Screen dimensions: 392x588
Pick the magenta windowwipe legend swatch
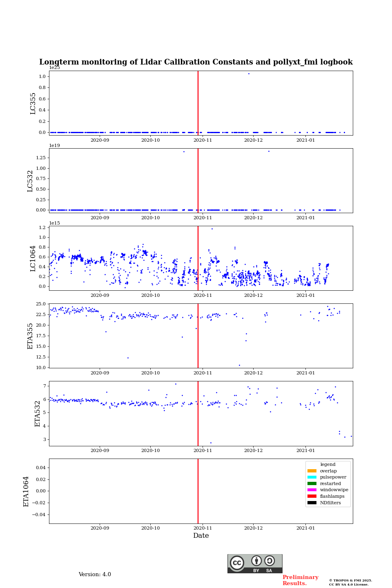coord(312,490)
